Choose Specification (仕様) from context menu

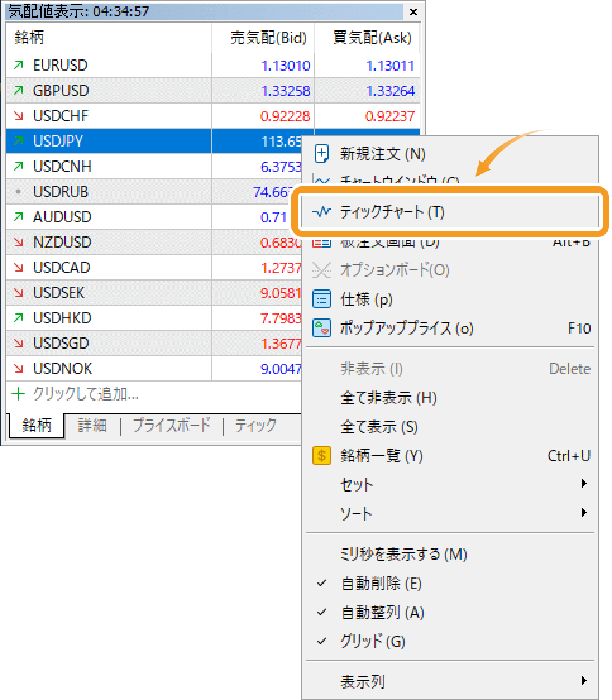pos(450,299)
